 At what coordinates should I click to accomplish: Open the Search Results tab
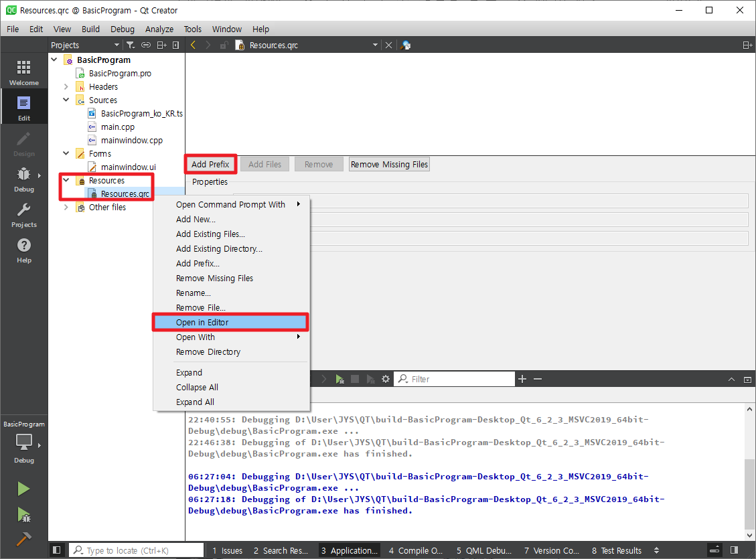pyautogui.click(x=281, y=550)
